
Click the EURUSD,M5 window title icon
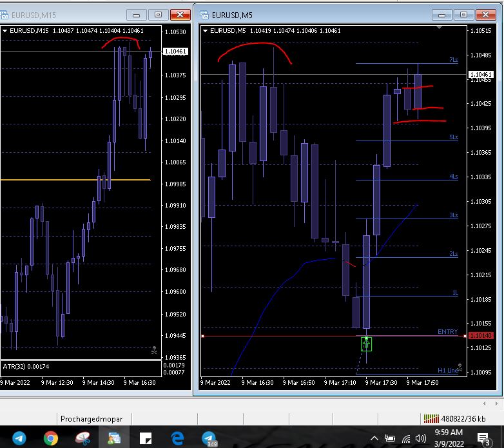(204, 15)
